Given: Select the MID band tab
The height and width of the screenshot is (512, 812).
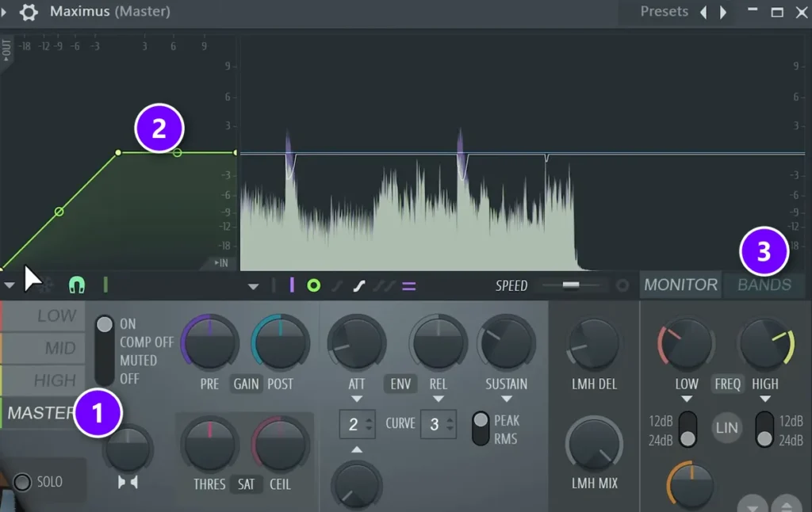Looking at the screenshot, I should point(44,348).
